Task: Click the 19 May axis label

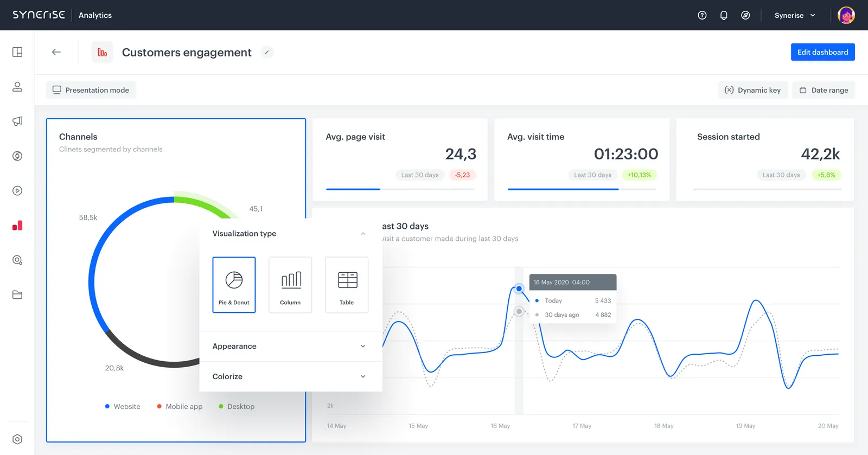Action: [745, 426]
